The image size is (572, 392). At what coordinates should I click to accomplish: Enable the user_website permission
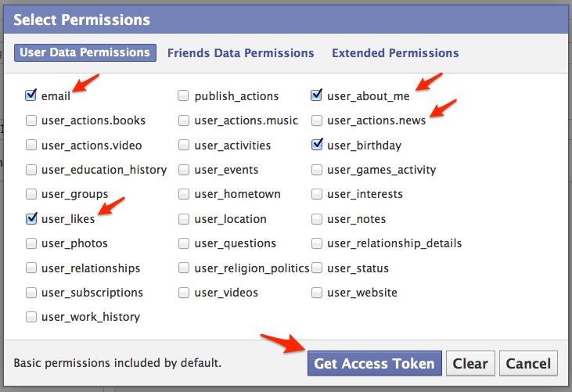317,293
